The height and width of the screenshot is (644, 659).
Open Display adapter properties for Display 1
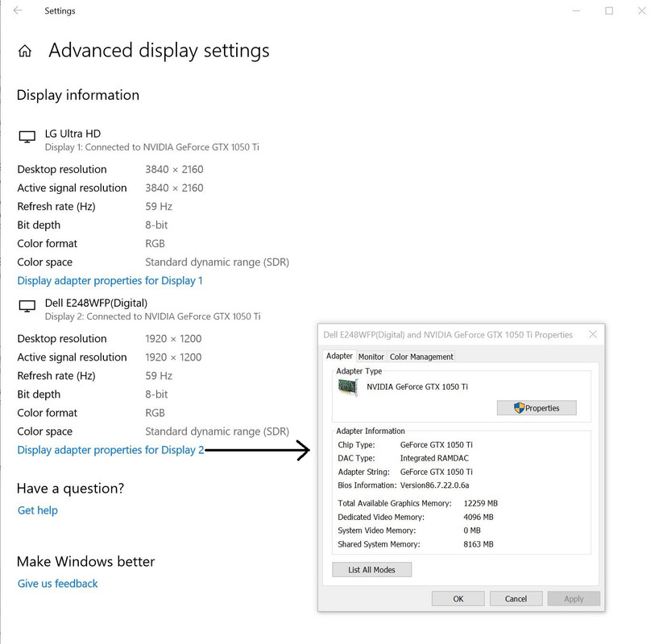tap(110, 281)
